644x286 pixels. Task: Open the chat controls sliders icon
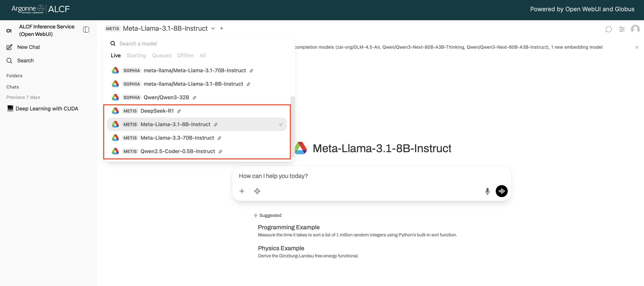point(622,29)
